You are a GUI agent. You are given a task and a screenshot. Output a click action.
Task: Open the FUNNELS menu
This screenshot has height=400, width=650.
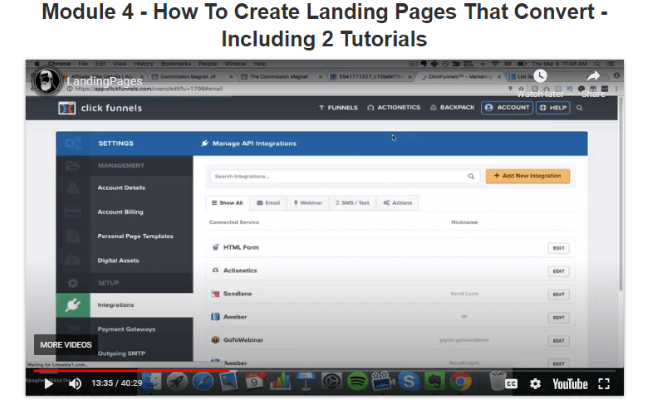click(x=338, y=108)
